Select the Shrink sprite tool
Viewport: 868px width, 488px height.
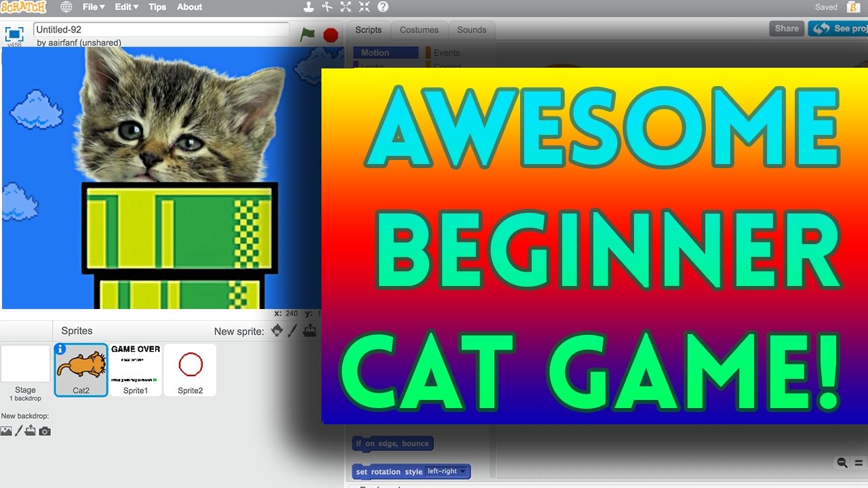[364, 7]
